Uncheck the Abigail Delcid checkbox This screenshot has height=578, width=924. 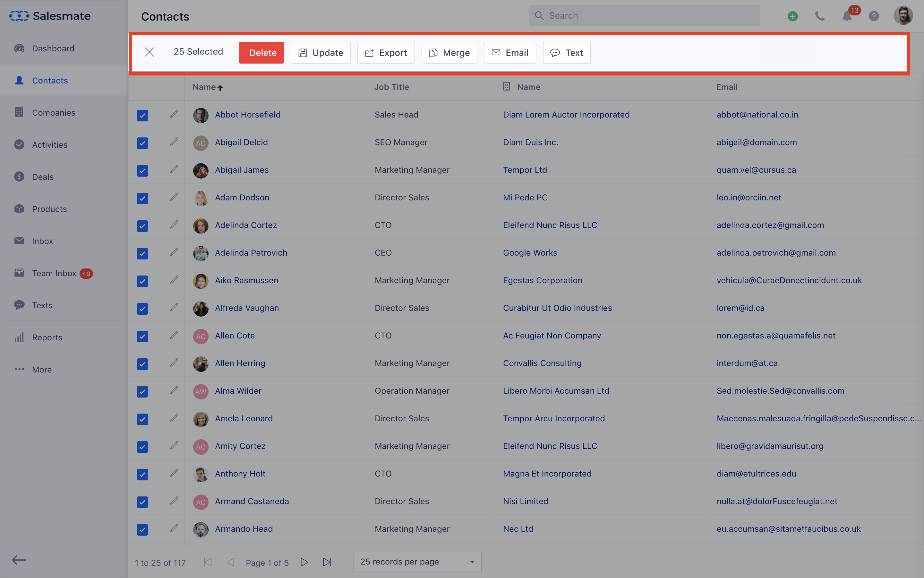coord(142,143)
